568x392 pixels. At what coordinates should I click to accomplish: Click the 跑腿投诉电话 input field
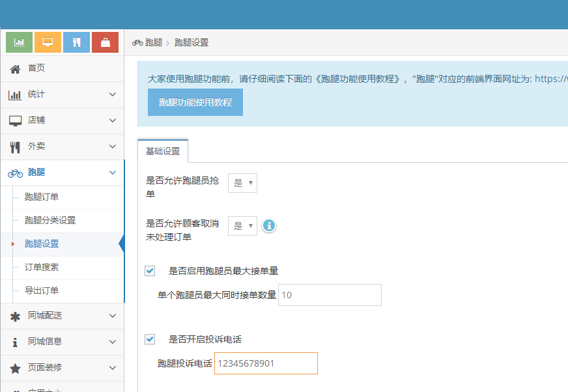[266, 363]
